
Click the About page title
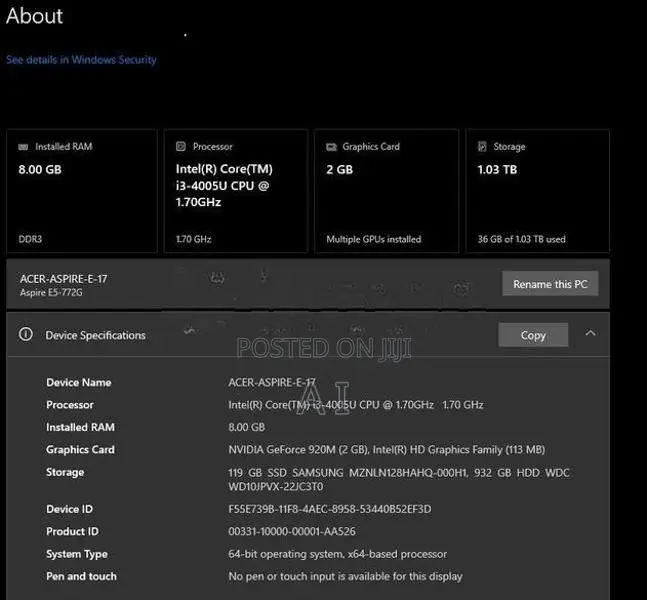[x=35, y=16]
